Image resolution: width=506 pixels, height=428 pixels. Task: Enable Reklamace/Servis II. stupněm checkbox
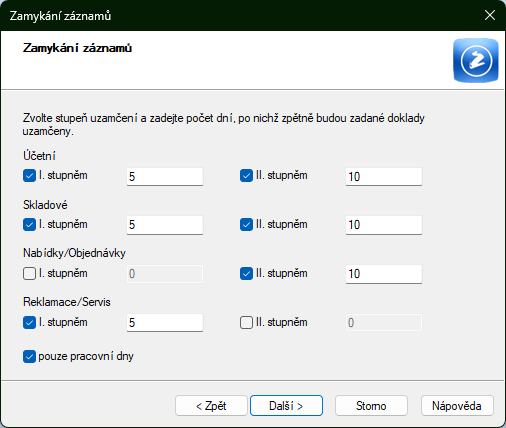[246, 323]
